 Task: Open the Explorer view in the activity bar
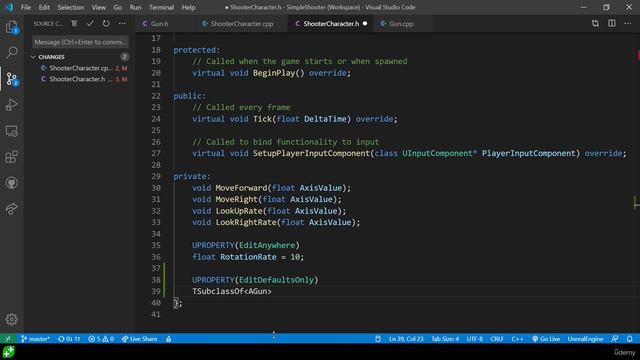pos(11,28)
